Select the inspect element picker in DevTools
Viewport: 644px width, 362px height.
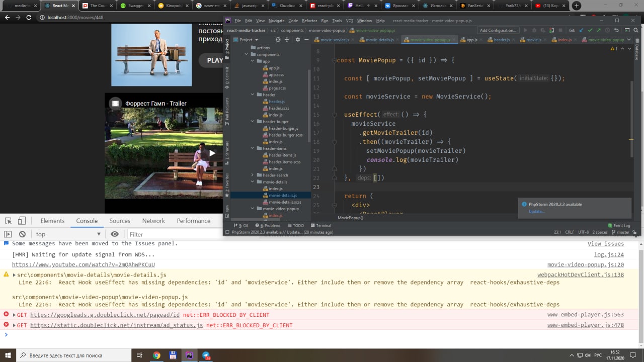coord(9,221)
